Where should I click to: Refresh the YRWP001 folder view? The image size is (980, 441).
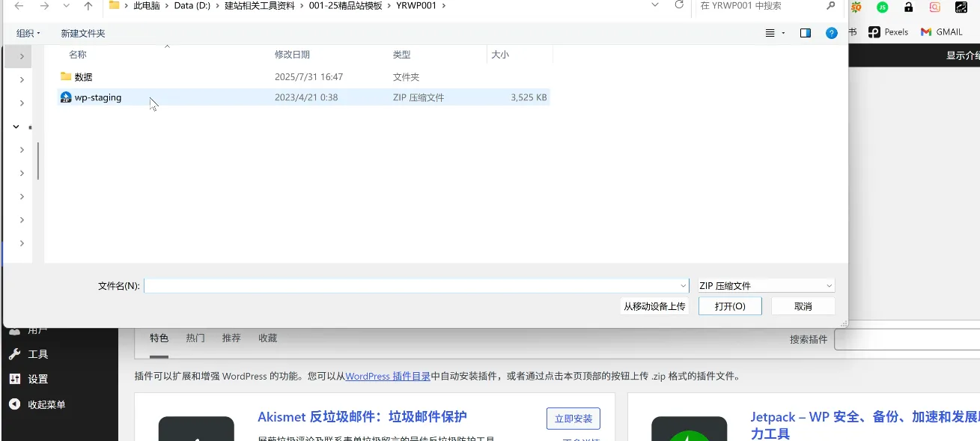pyautogui.click(x=679, y=5)
